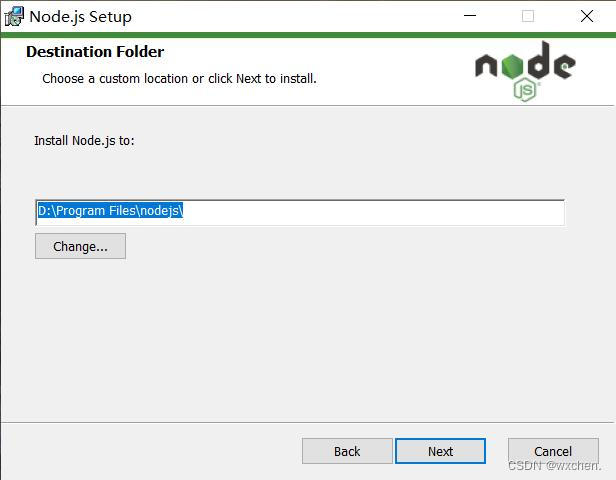
Task: Go Back to the previous setup step
Action: (x=347, y=451)
